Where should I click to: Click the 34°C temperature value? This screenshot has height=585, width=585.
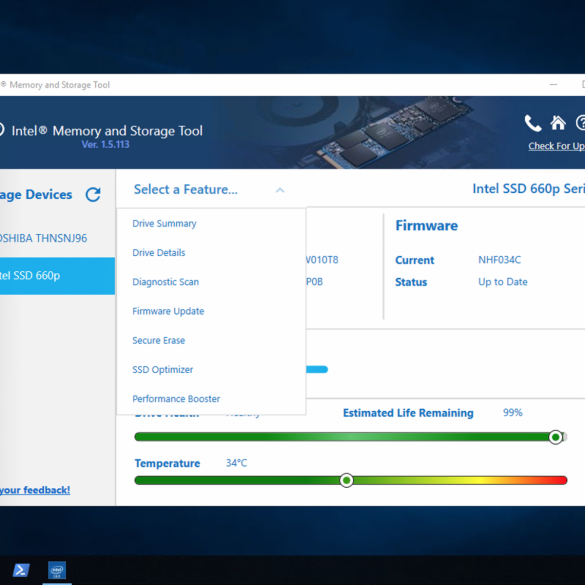tap(236, 463)
